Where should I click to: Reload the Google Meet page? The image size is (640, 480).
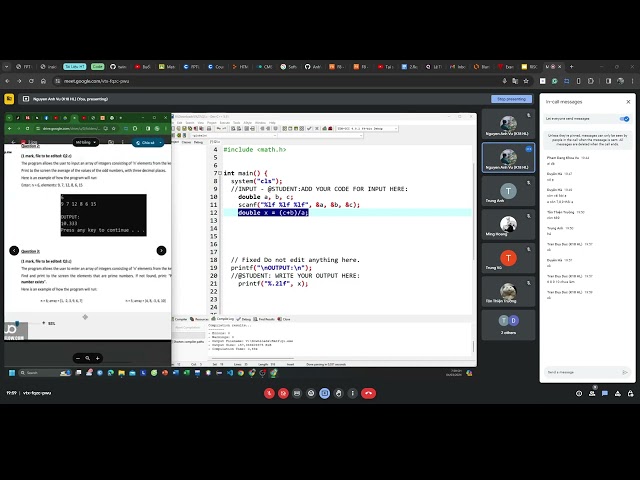click(x=31, y=81)
